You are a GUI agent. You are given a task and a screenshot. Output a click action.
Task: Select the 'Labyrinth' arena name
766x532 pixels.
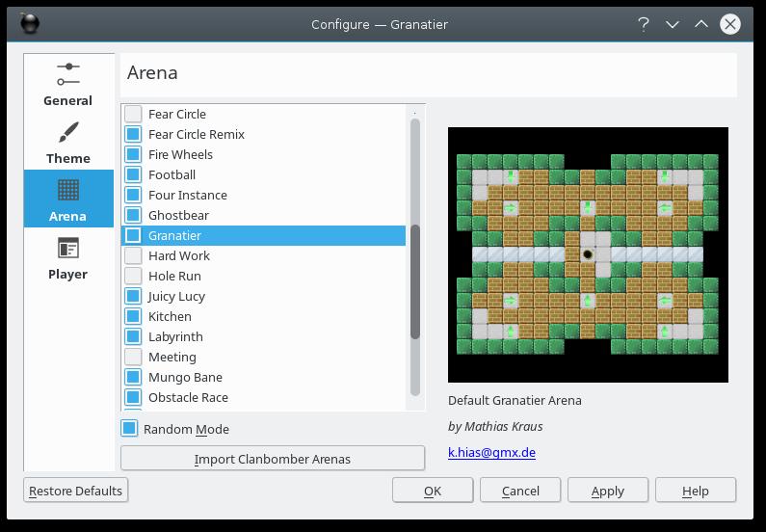point(175,336)
